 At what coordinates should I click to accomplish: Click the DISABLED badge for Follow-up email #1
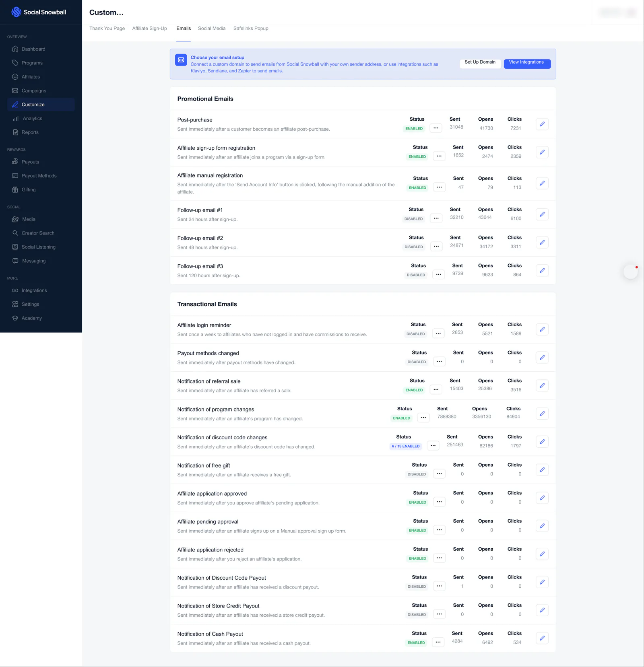pyautogui.click(x=413, y=219)
